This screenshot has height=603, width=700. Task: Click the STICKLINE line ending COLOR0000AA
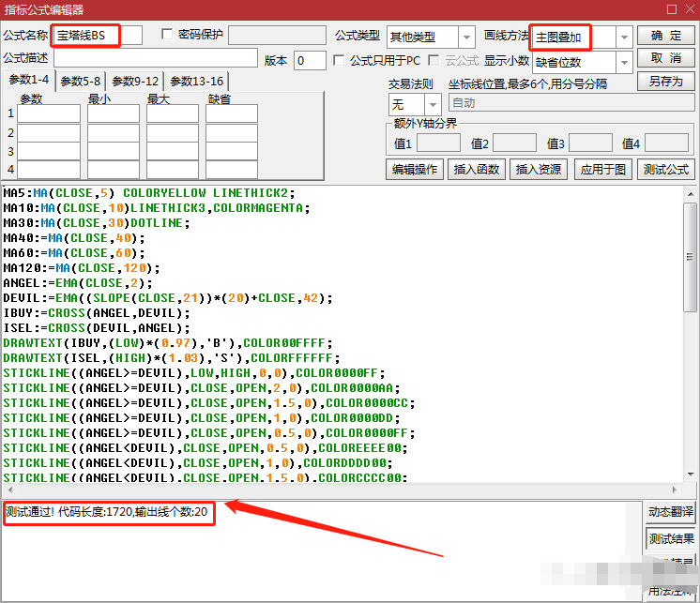[202, 388]
